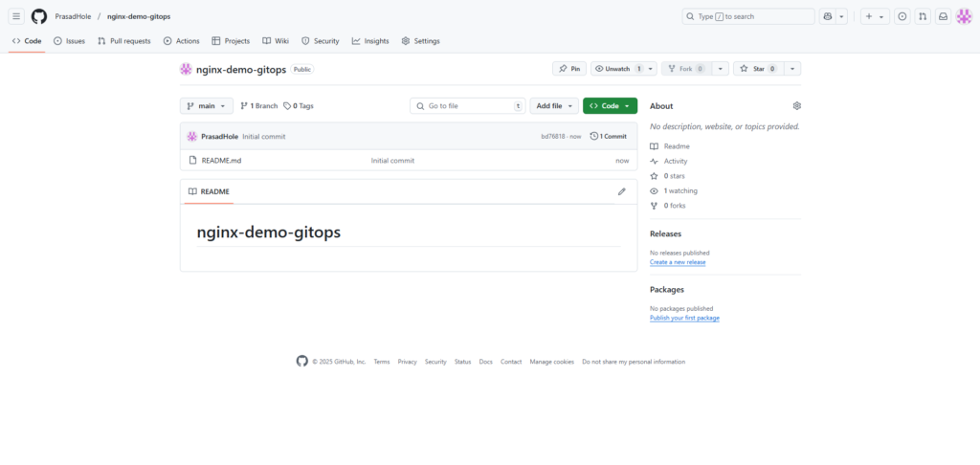View the 0 Tags link
The width and height of the screenshot is (980, 465).
[x=299, y=106]
